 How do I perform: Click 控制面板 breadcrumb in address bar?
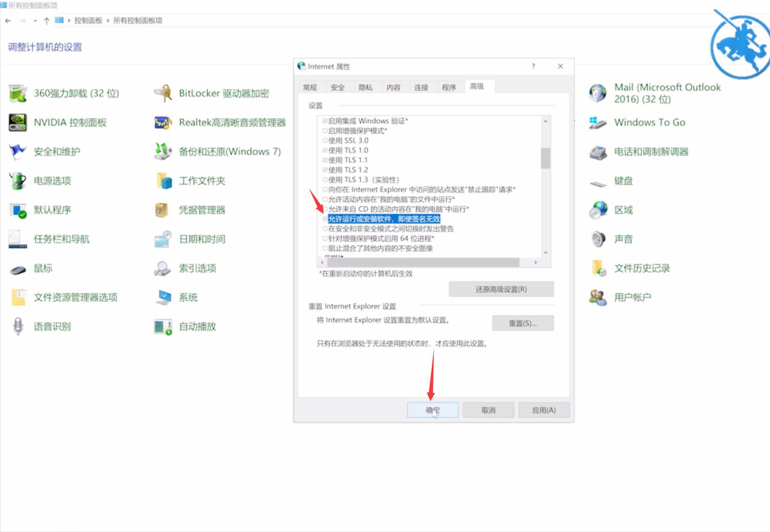[x=88, y=21]
